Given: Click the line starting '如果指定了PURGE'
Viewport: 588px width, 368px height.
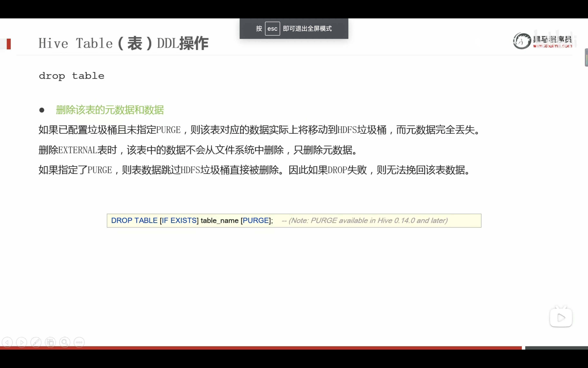Looking at the screenshot, I should coord(254,170).
